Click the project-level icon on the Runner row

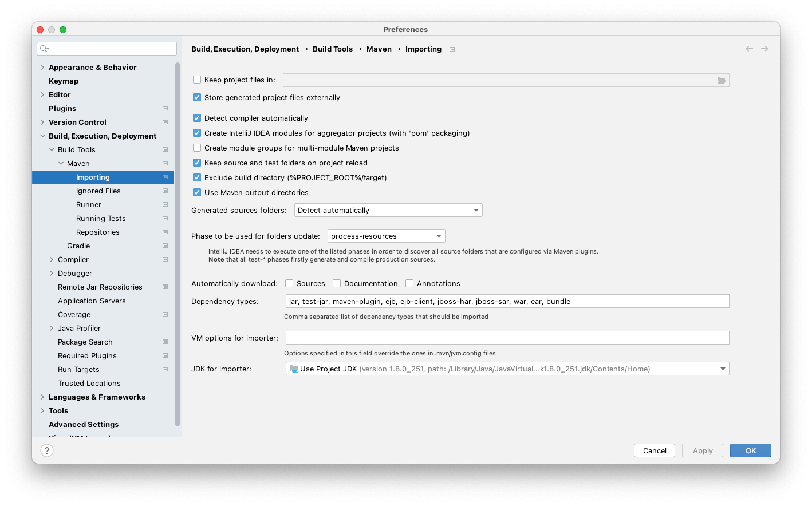[x=165, y=204]
